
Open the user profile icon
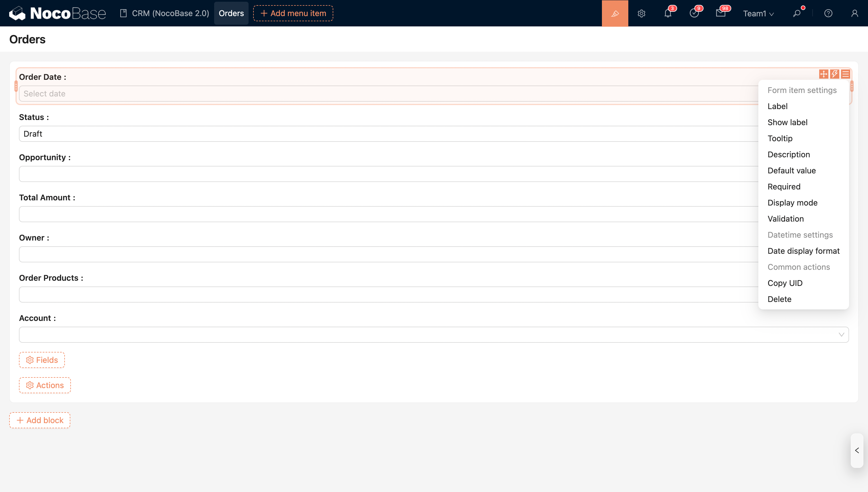tap(855, 13)
